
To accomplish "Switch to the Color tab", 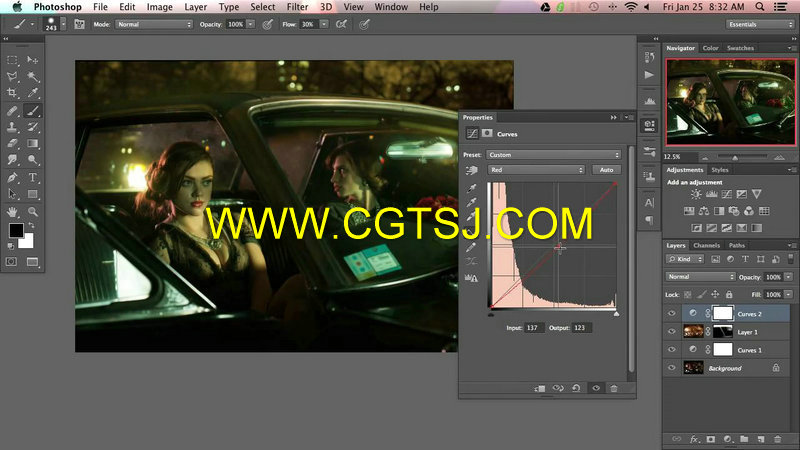I will (x=710, y=48).
